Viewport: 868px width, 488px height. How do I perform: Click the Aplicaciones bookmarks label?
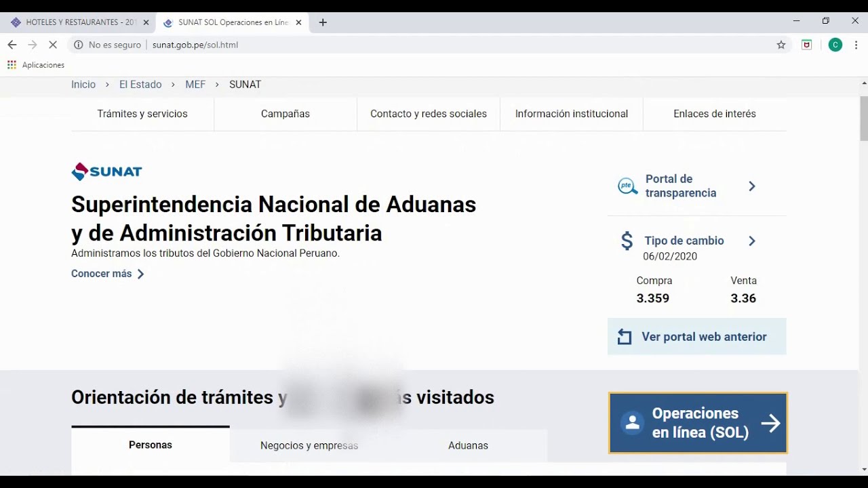point(43,65)
